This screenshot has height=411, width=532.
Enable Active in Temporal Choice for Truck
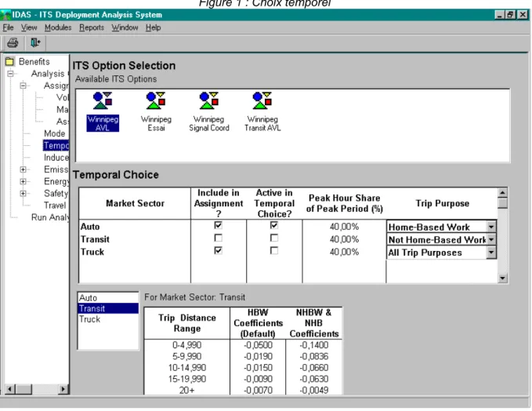(273, 251)
